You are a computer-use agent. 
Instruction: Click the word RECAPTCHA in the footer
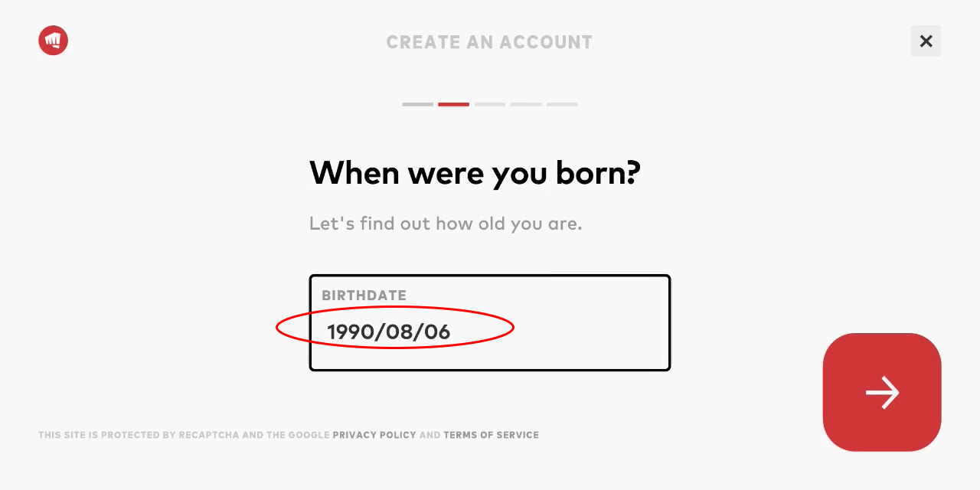click(x=209, y=435)
